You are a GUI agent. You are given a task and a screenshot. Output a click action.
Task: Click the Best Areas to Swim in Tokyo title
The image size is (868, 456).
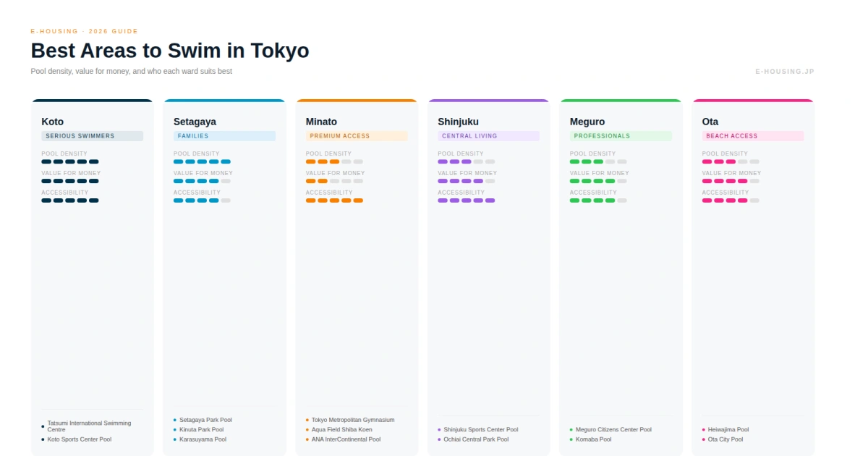[169, 51]
